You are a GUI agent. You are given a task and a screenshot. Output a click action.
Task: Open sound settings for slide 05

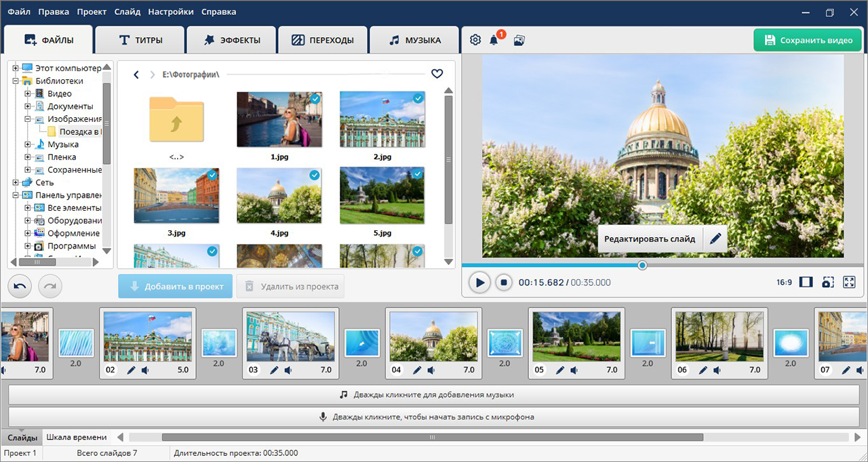574,371
